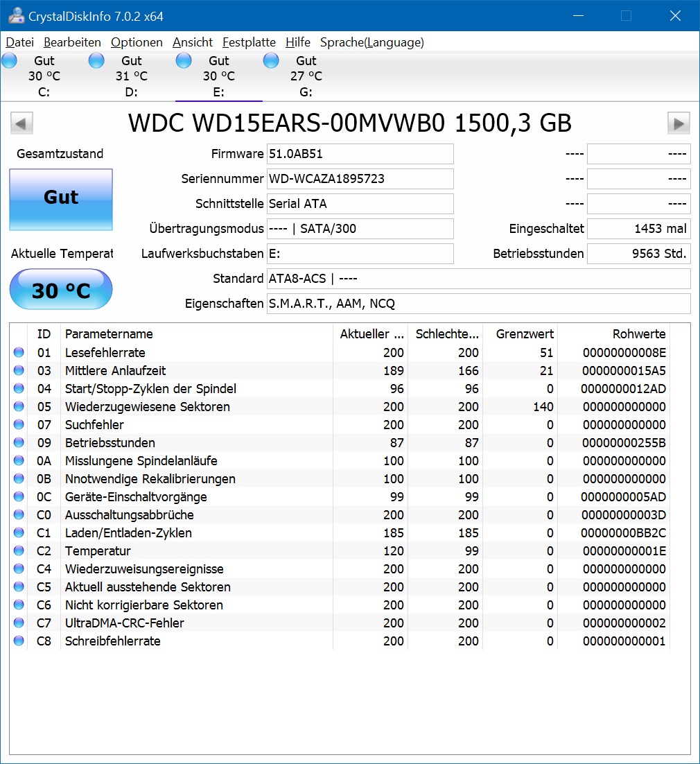Click status orb of Aktuell ausstehende Sektoren row

tap(19, 587)
